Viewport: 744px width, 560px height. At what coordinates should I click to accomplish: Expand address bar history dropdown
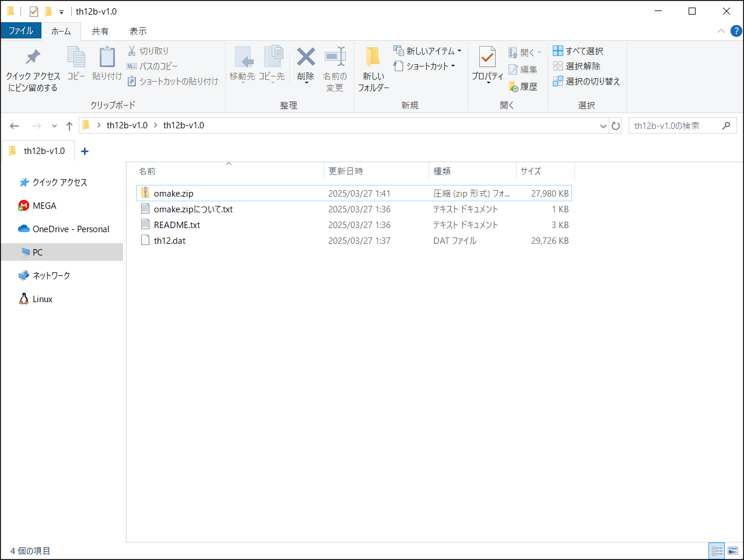pos(603,126)
